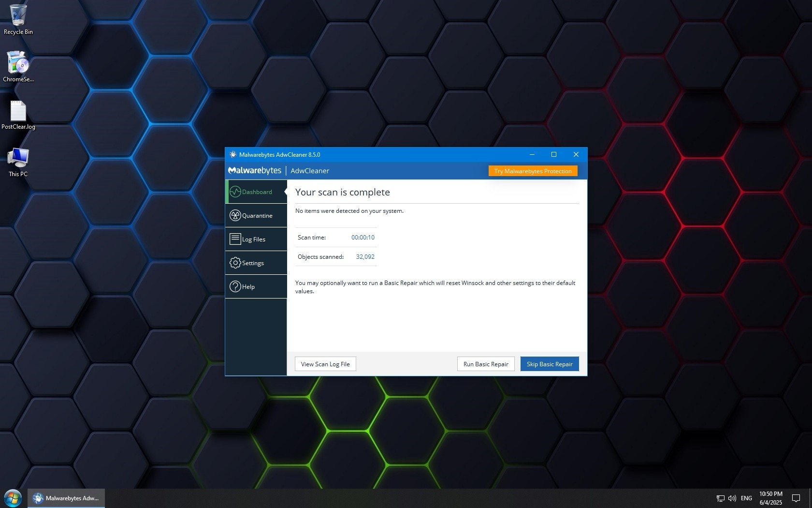Open the Log Files tab label
This screenshot has width=812, height=508.
tap(254, 239)
